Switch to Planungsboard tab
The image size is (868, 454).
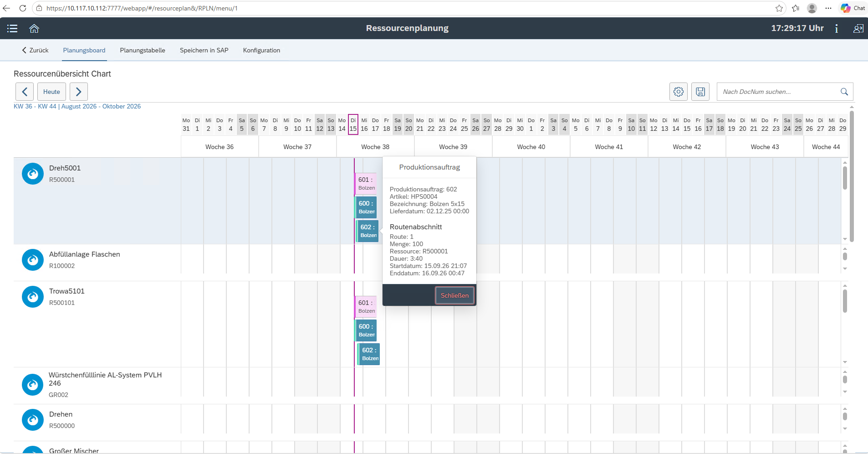coord(84,50)
